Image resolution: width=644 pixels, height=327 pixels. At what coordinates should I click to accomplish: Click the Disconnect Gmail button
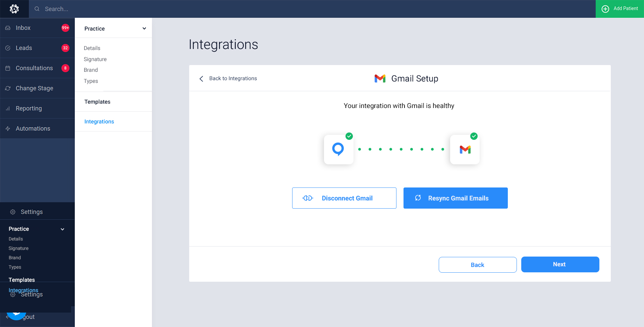[x=344, y=198]
